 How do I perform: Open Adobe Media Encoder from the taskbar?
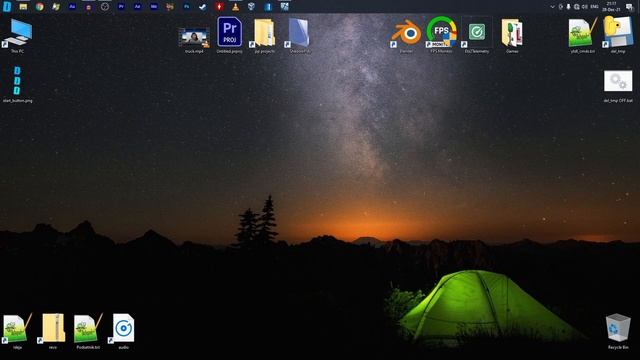tap(154, 7)
